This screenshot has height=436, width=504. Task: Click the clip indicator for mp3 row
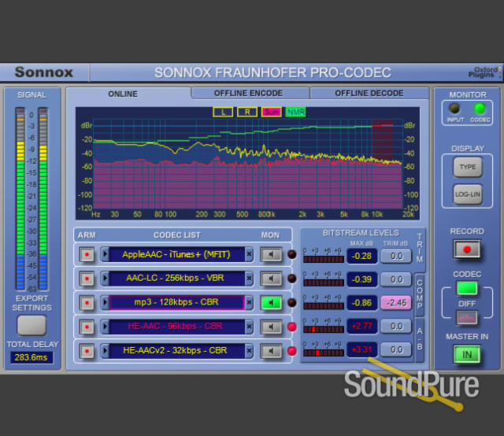[x=292, y=303]
